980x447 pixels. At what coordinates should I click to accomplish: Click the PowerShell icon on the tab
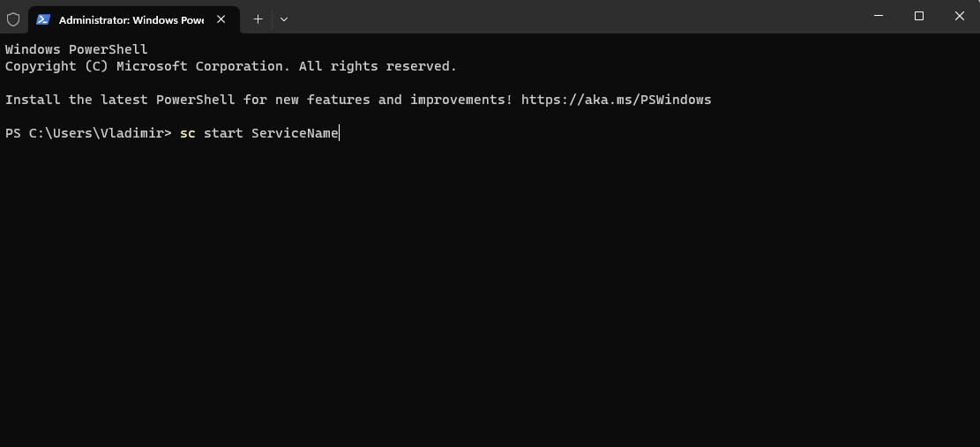43,19
